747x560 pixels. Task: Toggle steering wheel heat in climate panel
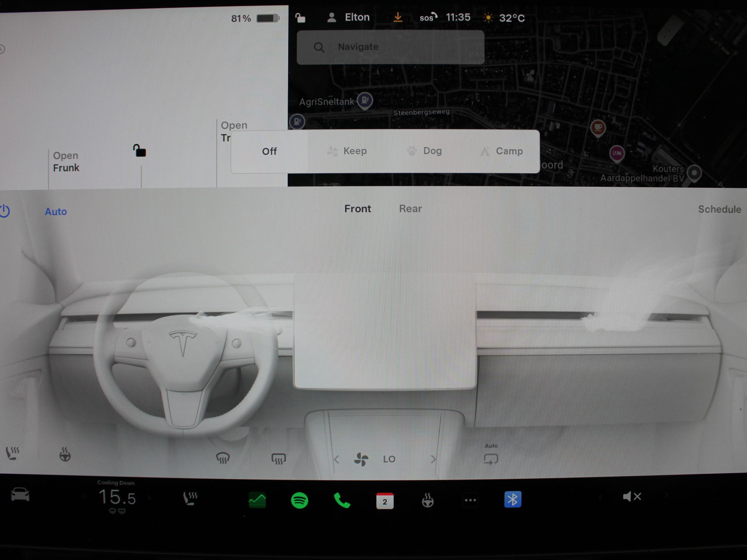pyautogui.click(x=65, y=455)
